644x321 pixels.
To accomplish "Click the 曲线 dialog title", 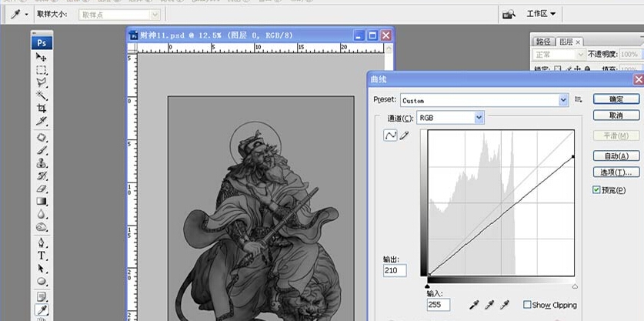I will [x=379, y=79].
